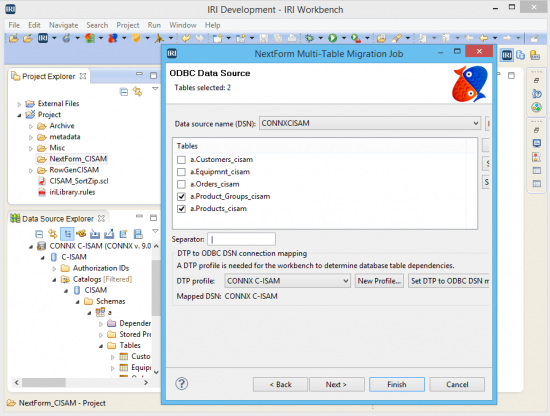Click Set DTP to ODBC DSN mapping button
This screenshot has height=416, width=550.
[x=449, y=281]
